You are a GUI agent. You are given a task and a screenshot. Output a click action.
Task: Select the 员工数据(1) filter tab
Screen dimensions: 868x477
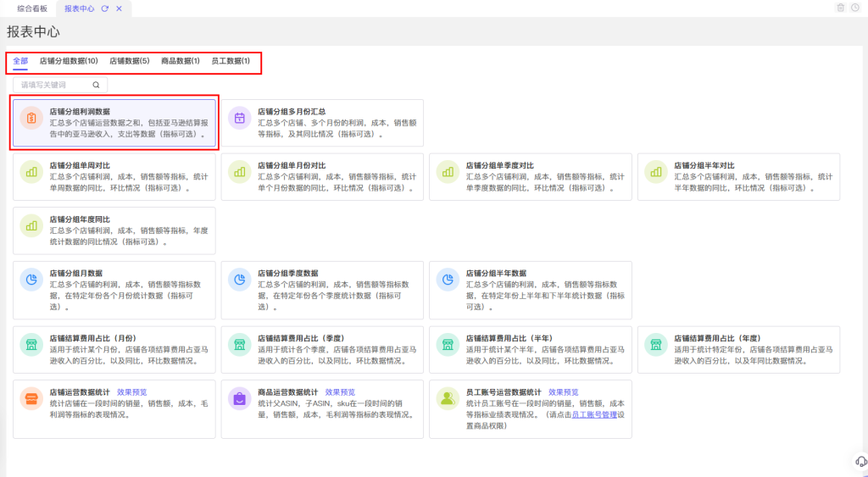tap(231, 61)
